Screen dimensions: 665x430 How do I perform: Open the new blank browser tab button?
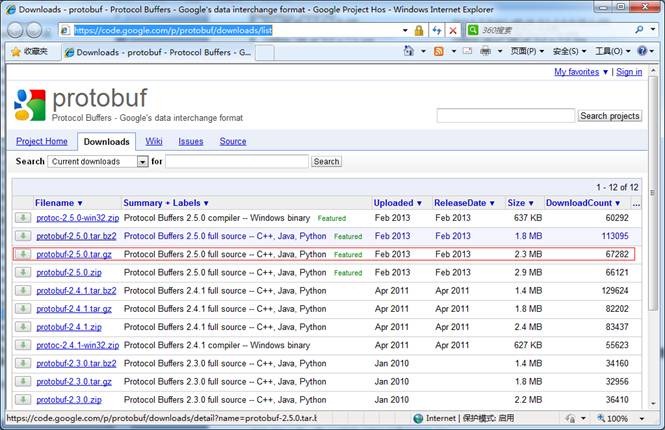pyautogui.click(x=265, y=53)
